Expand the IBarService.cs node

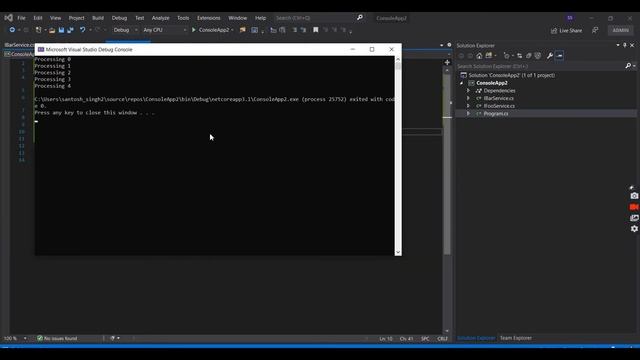(x=469, y=98)
